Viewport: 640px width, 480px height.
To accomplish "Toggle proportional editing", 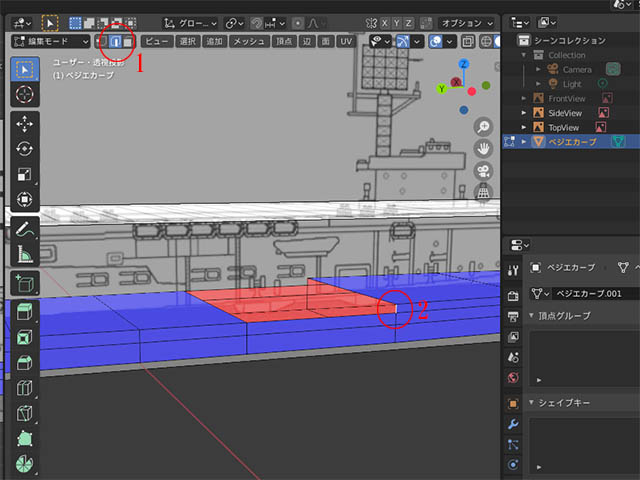I will (x=298, y=23).
